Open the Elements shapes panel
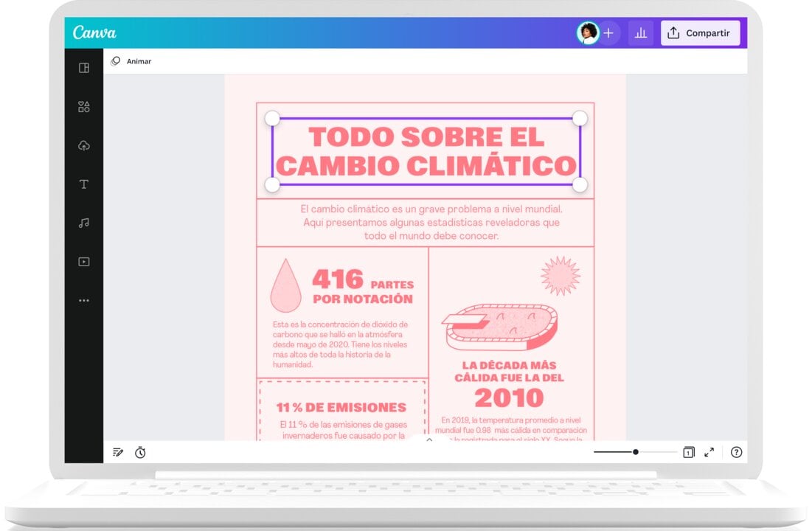The height and width of the screenshot is (531, 812). click(84, 107)
